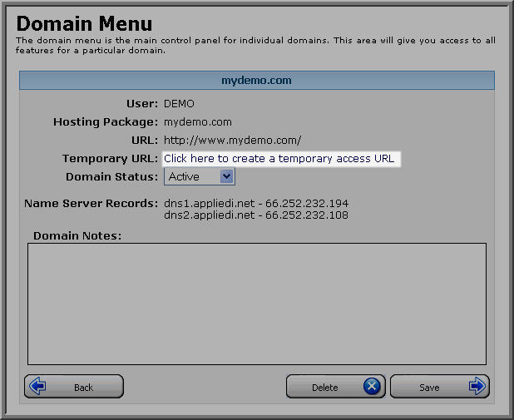Click the 'Domain Notes:' label
The image size is (514, 420).
(x=77, y=235)
